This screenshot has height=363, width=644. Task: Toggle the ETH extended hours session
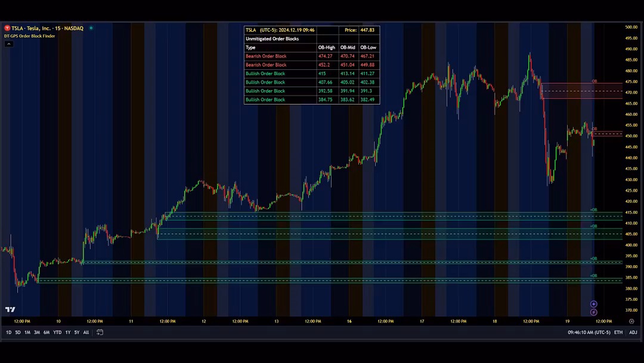(x=618, y=332)
